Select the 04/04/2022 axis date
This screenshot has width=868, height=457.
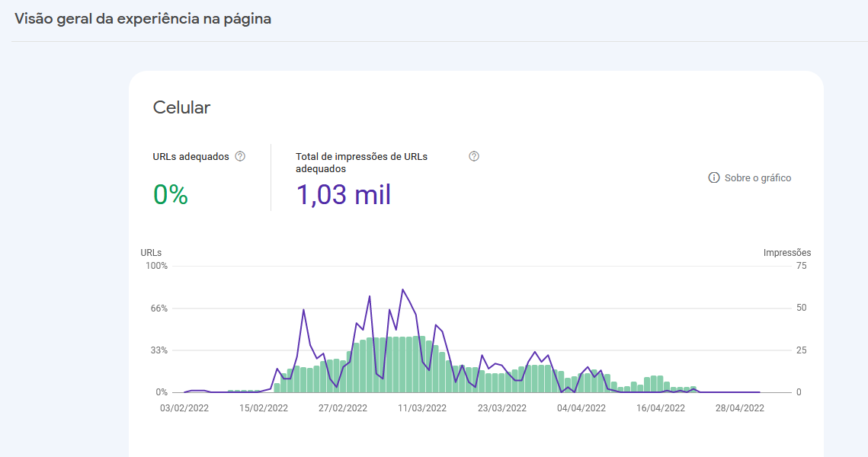tap(581, 407)
